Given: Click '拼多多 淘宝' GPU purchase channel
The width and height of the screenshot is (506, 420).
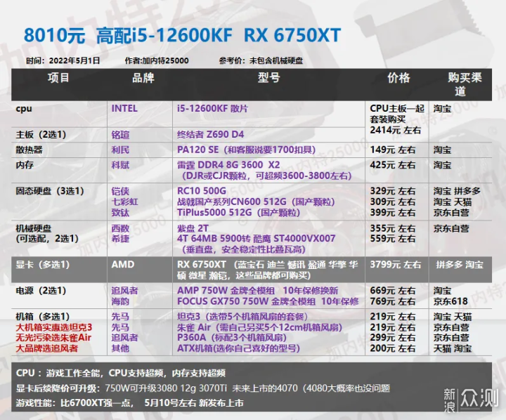Looking at the screenshot, I should (460, 265).
